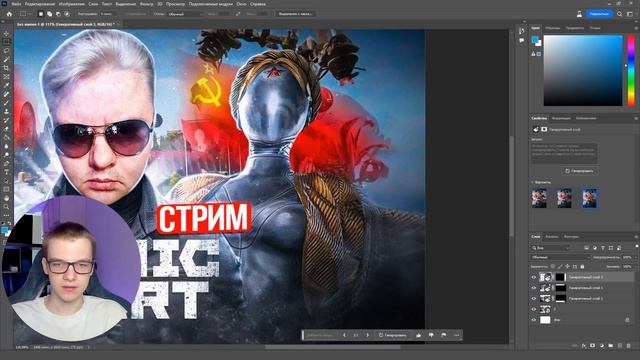Viewport: 640px width, 360px height.
Task: Click the foreground color swatch in toolbox
Action: pyautogui.click(x=4, y=231)
